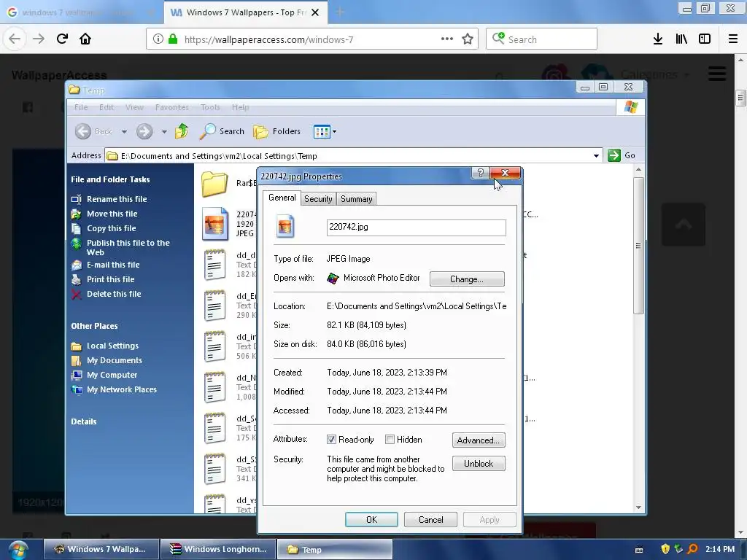
Task: Open the browser hamburger menu
Action: tap(732, 39)
